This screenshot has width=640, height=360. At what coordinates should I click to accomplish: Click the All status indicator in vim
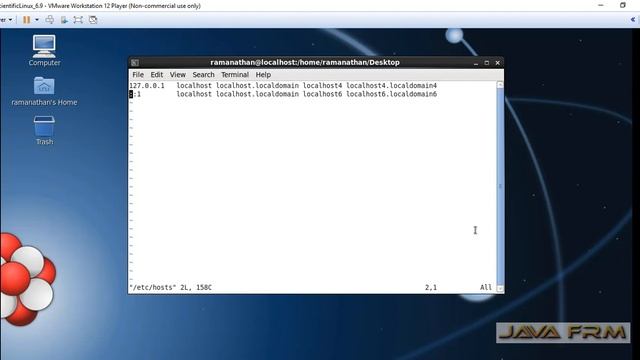tap(486, 287)
